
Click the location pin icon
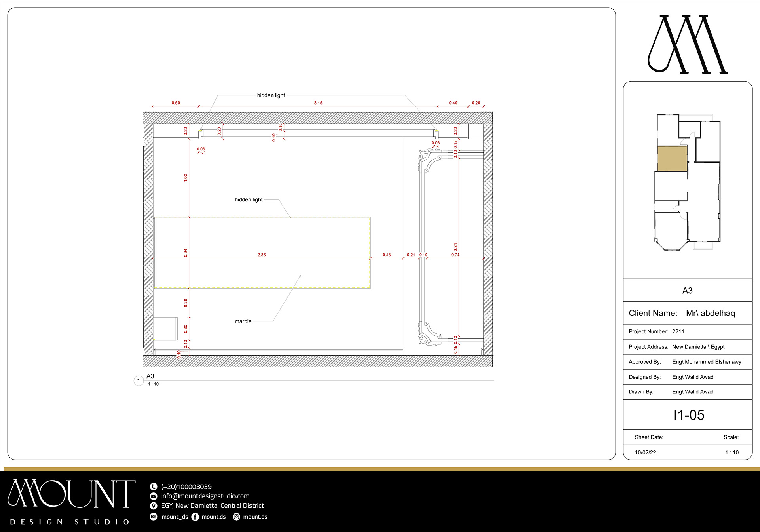coord(154,506)
